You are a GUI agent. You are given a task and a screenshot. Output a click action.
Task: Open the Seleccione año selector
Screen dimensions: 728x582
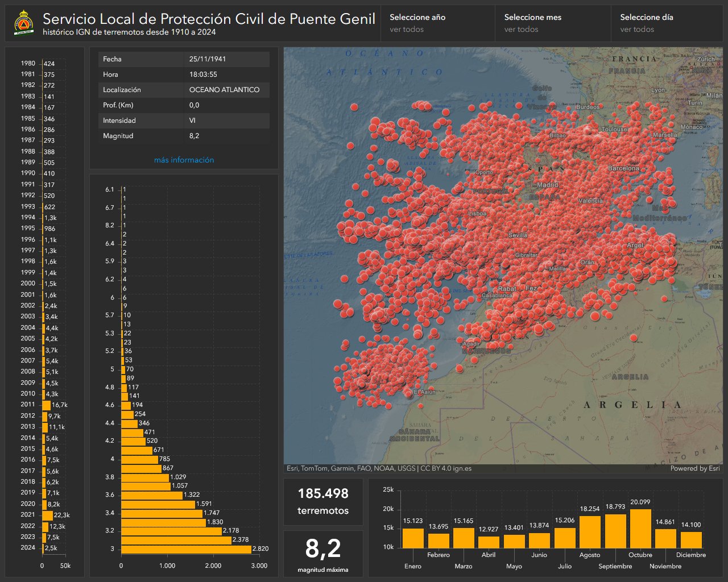(x=437, y=23)
